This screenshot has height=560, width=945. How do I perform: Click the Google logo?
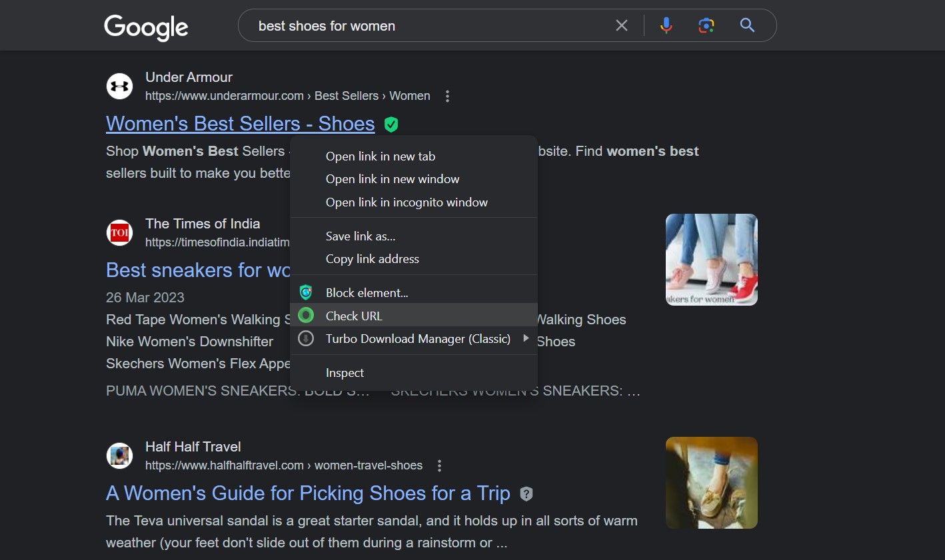click(146, 27)
